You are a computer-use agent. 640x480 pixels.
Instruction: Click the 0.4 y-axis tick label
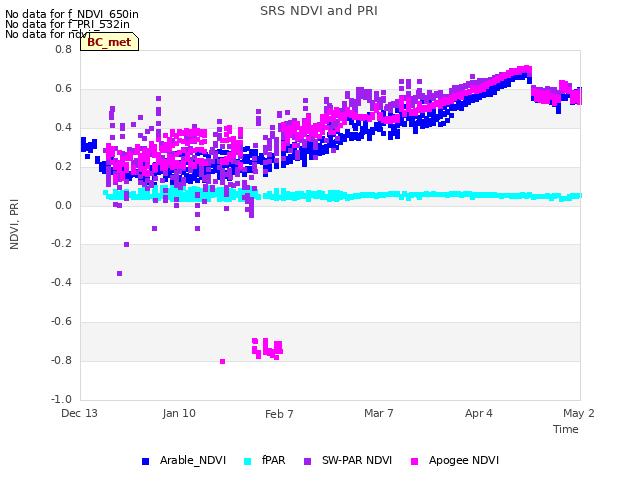[x=64, y=127]
